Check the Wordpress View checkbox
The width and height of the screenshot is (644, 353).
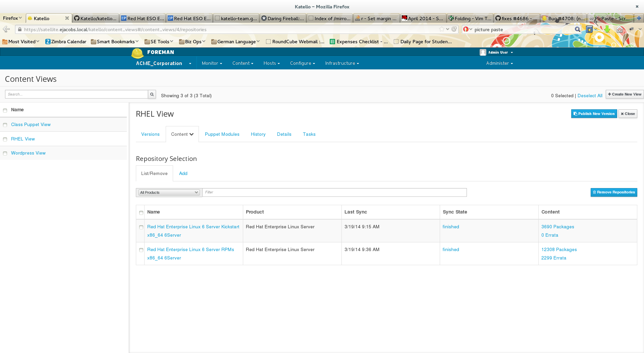tap(5, 153)
